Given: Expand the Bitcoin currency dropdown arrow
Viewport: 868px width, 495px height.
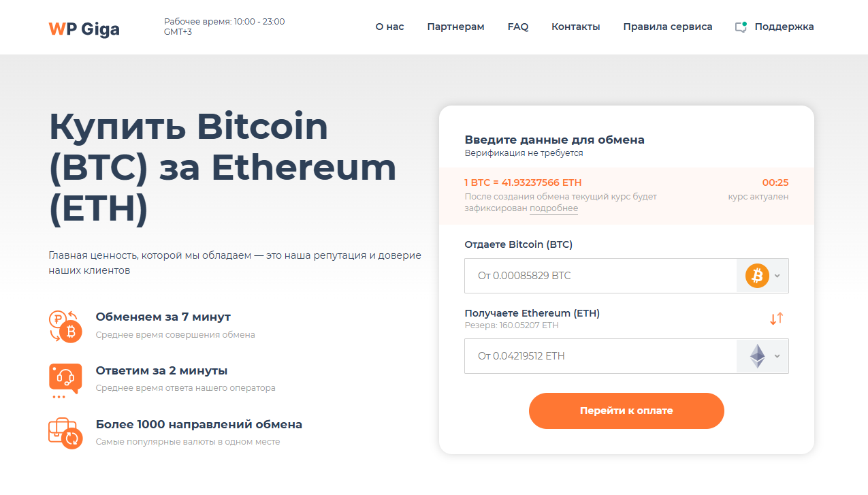Looking at the screenshot, I should tap(777, 276).
